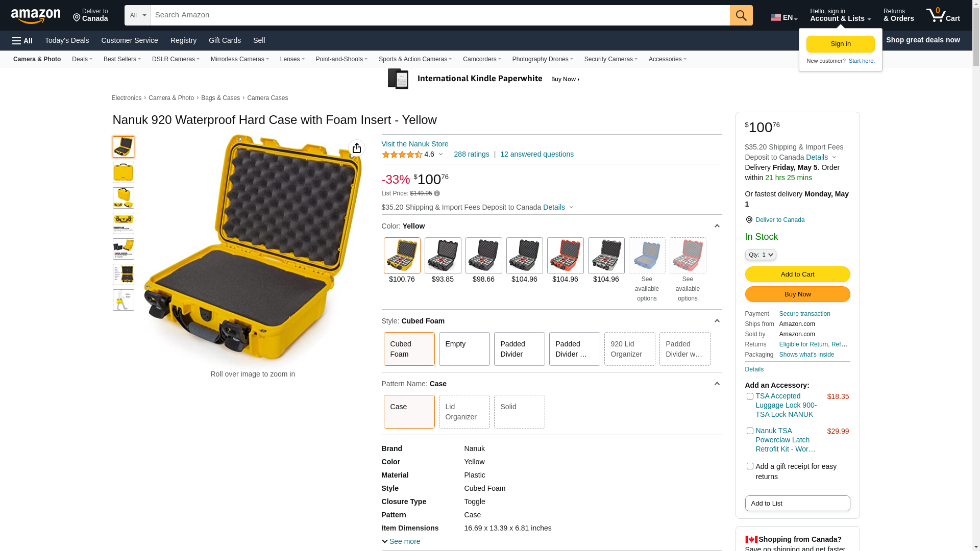Check the TSA Accepted Luggage Lock accessory

(750, 396)
